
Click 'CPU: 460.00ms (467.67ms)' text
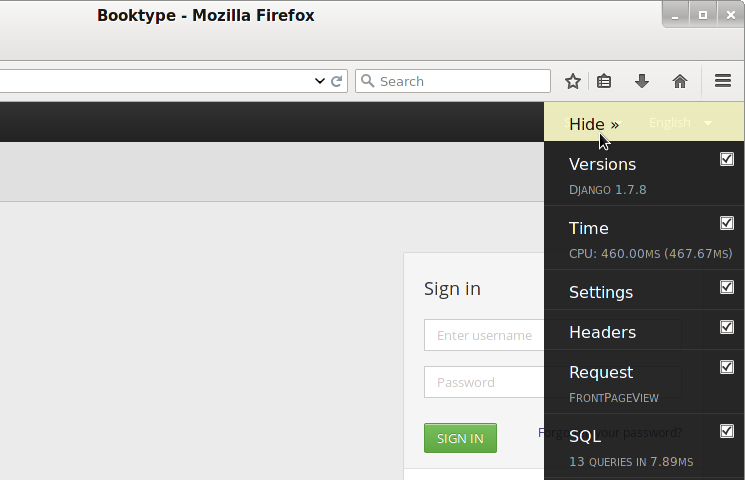pos(650,253)
